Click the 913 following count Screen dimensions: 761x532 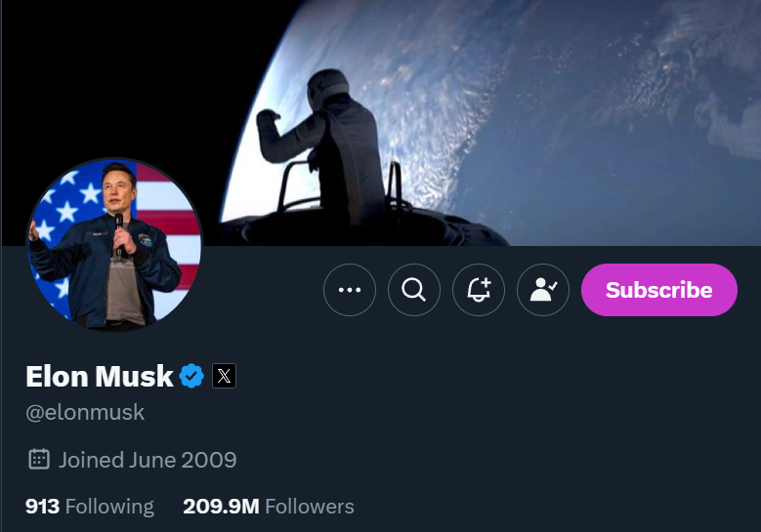(x=42, y=507)
